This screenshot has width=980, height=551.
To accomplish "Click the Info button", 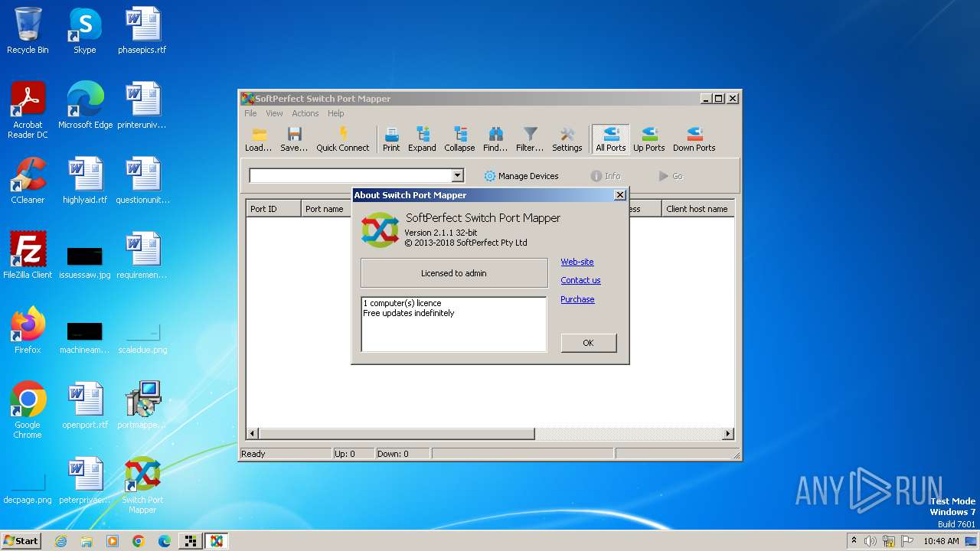I will (x=606, y=176).
